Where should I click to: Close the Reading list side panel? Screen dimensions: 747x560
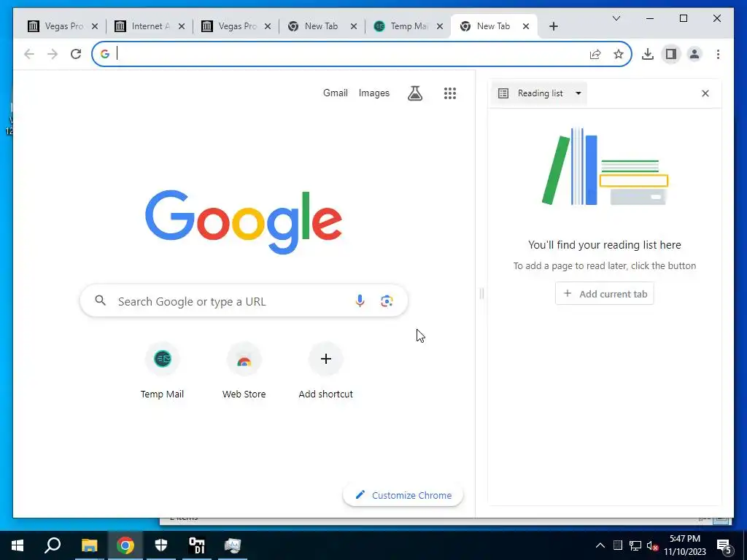point(705,93)
